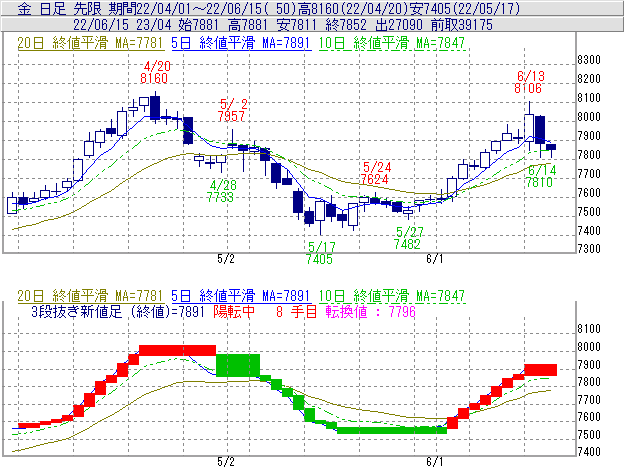Click the 7400 price axis label, lower chart
The image size is (624, 475).
click(589, 452)
